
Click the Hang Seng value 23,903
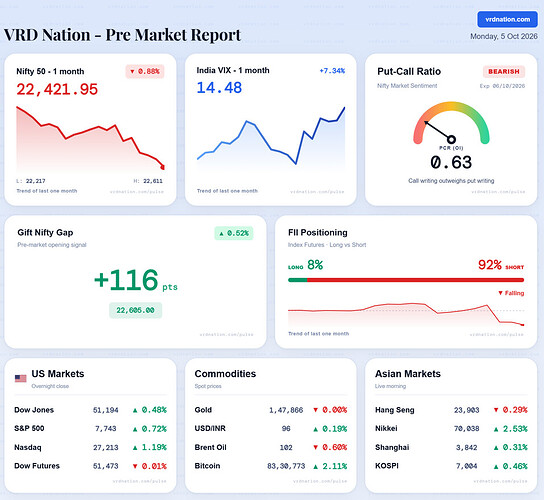click(x=467, y=410)
